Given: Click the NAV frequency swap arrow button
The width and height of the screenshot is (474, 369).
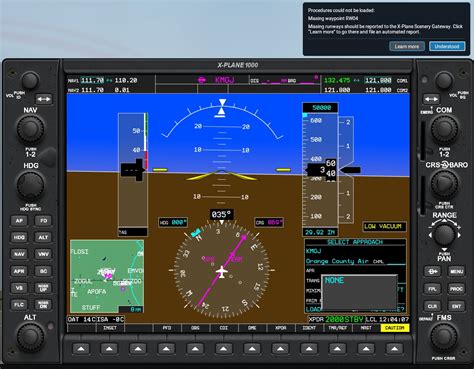Looking at the screenshot, I should [x=44, y=99].
